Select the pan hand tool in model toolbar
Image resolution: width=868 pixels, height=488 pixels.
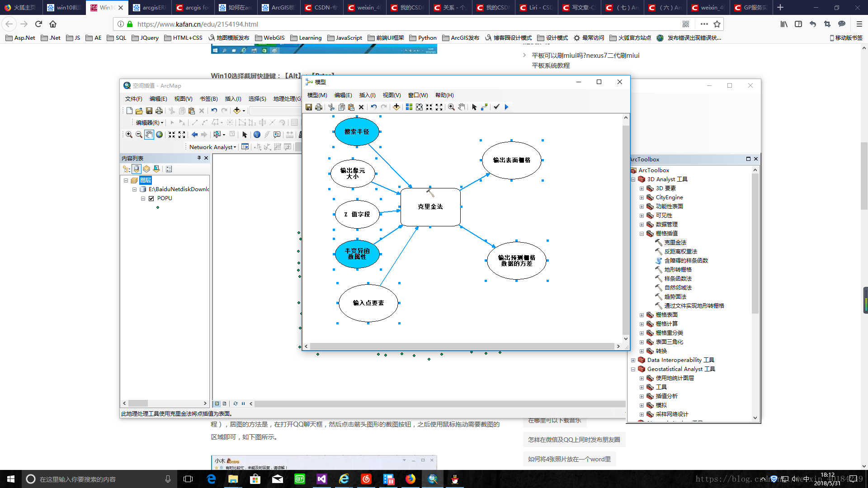[461, 107]
